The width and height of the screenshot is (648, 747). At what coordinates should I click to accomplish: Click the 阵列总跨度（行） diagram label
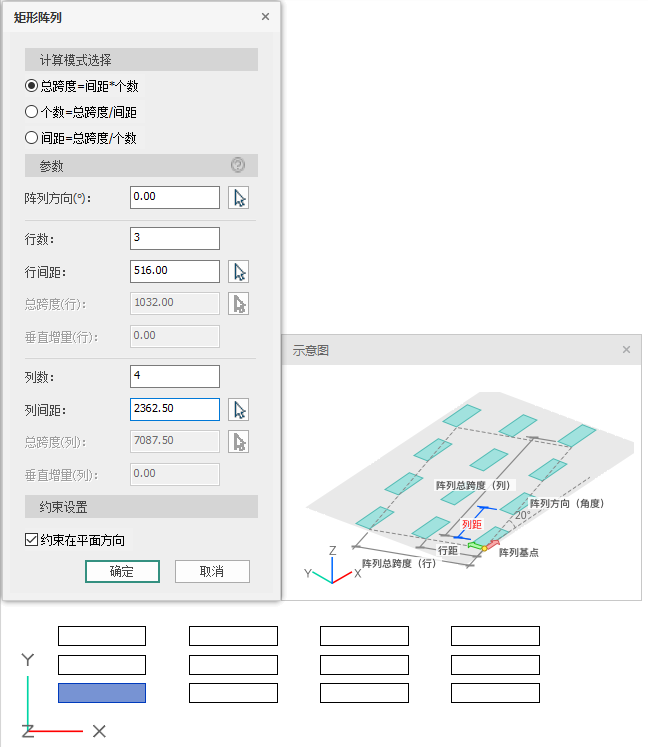[399, 563]
